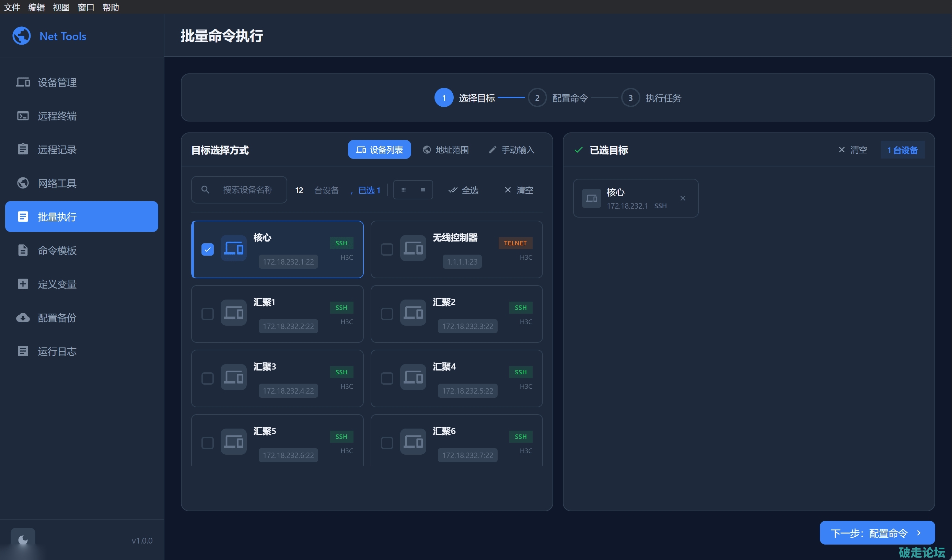The image size is (952, 560).
Task: Uncheck the 核心 device checkbox
Action: 207,249
